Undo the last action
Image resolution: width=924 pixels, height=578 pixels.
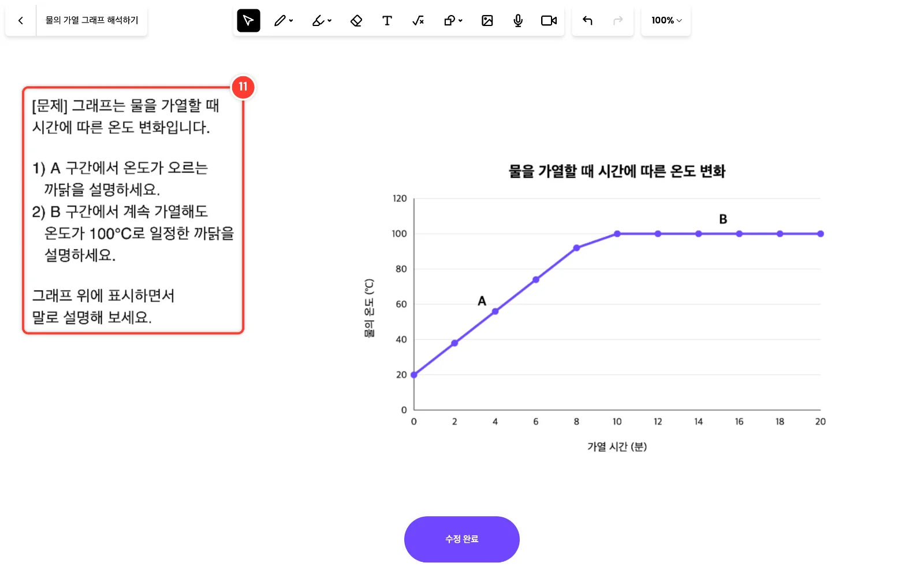click(587, 21)
